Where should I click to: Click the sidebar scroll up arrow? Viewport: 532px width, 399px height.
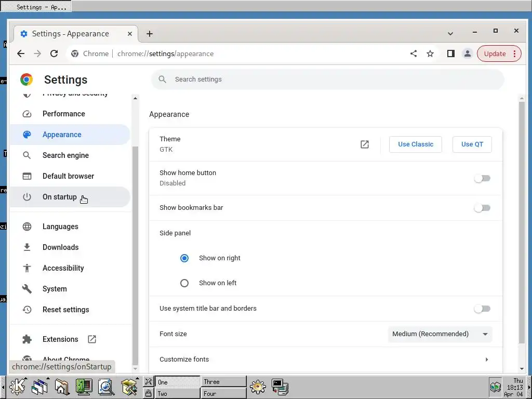pyautogui.click(x=136, y=98)
